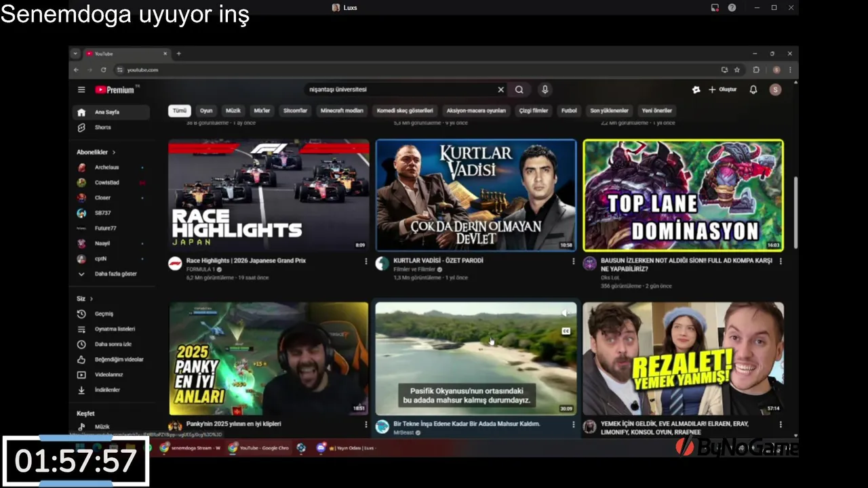Start voice search with the microphone icon

tap(545, 89)
